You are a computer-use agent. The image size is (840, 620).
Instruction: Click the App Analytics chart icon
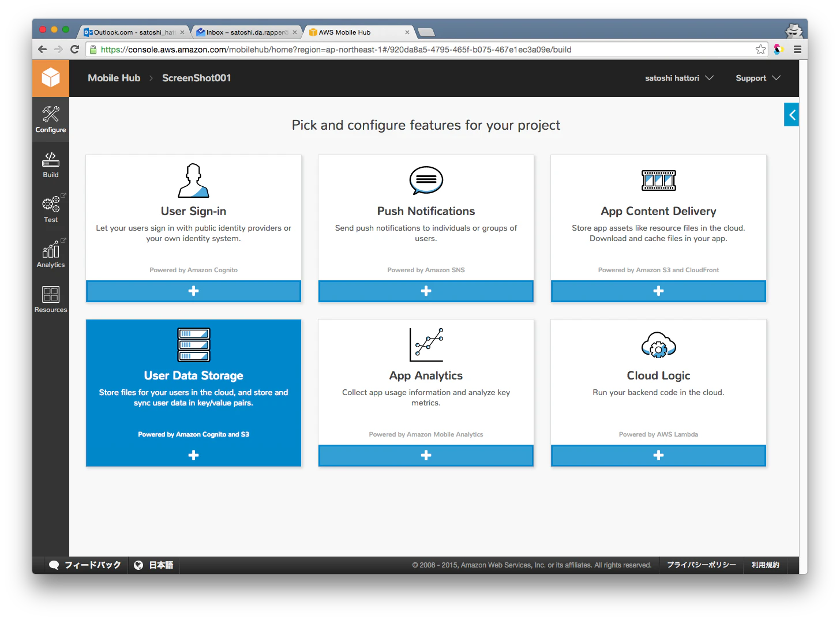click(426, 345)
